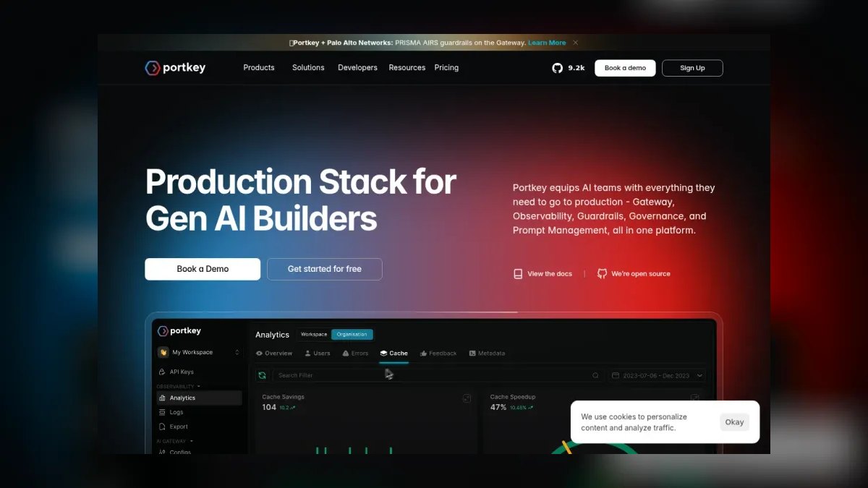Select the Overview tab in Analytics
This screenshot has width=868, height=488.
274,354
